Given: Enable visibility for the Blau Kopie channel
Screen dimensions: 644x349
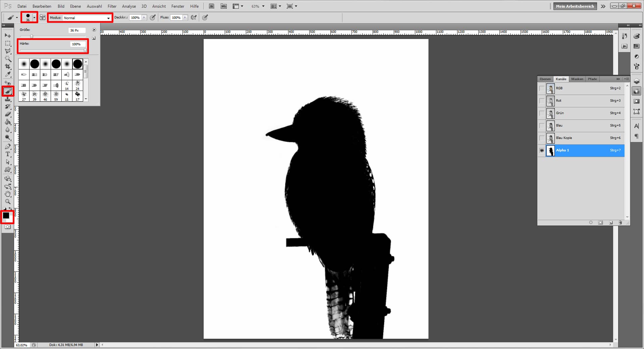Looking at the screenshot, I should click(542, 138).
